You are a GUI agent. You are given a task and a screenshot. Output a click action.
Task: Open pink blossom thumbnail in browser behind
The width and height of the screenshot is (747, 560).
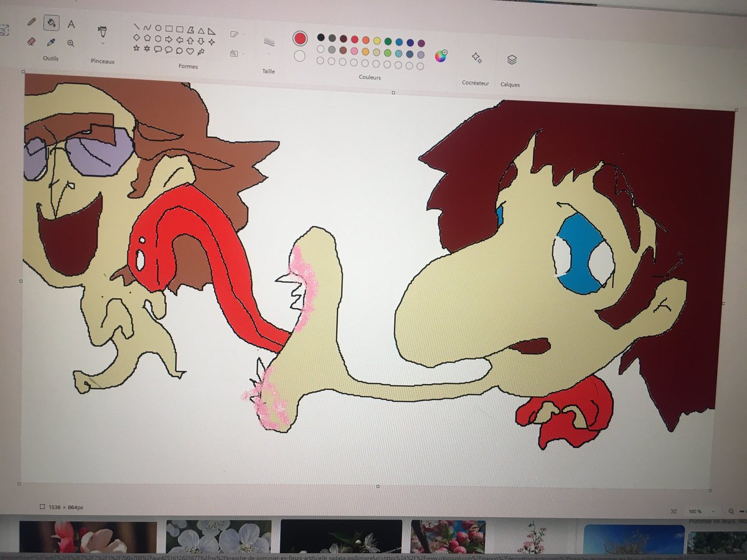tap(88, 538)
